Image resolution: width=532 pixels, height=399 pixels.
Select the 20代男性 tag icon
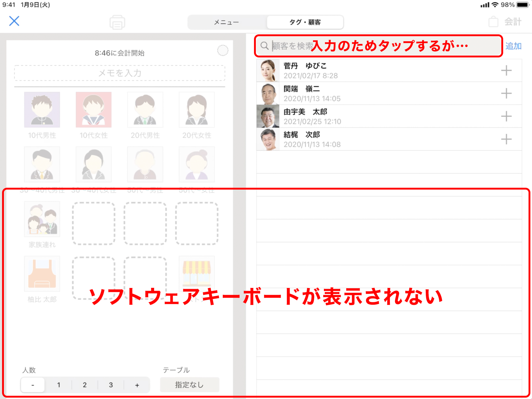pos(145,110)
